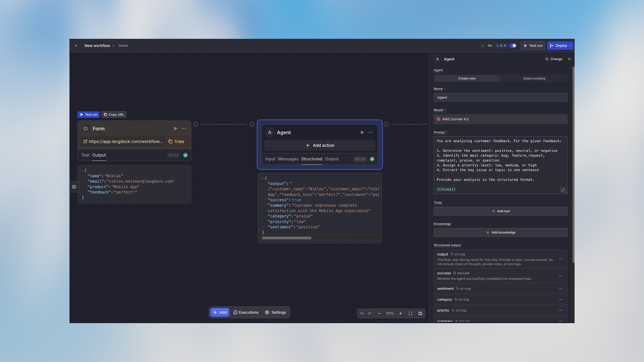
Task: Expand the Deploy button dropdown
Action: tap(570, 46)
